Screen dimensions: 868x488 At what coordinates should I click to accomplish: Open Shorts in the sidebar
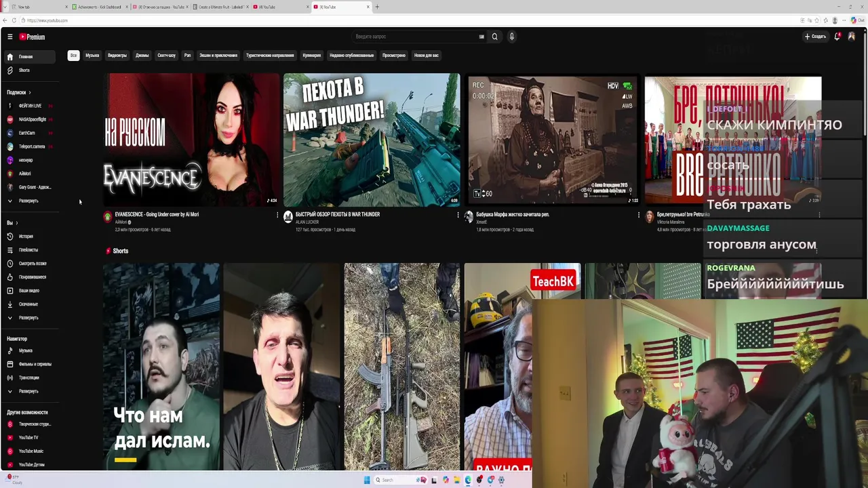(x=30, y=70)
